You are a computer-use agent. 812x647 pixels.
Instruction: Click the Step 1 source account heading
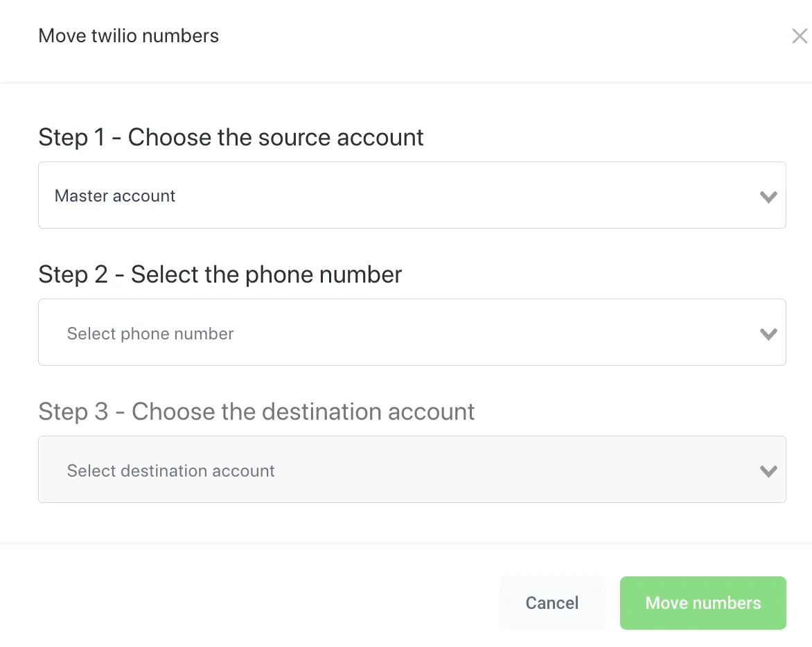pyautogui.click(x=231, y=137)
